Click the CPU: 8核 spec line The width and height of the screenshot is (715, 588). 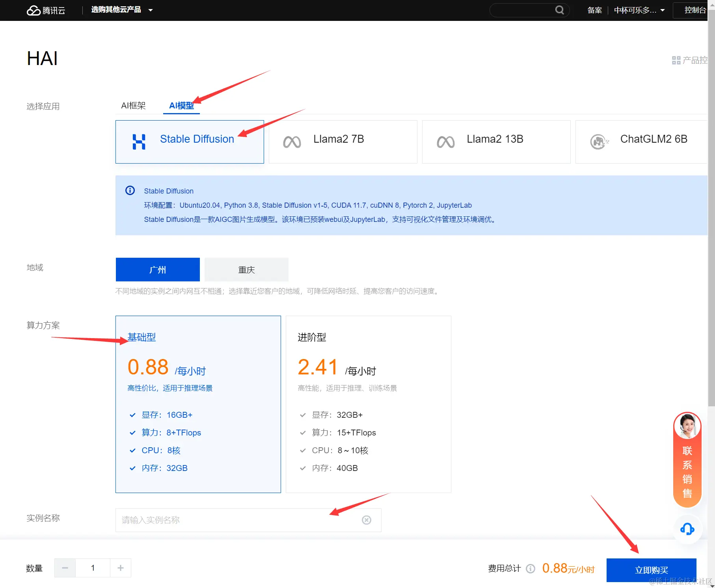[x=161, y=450]
